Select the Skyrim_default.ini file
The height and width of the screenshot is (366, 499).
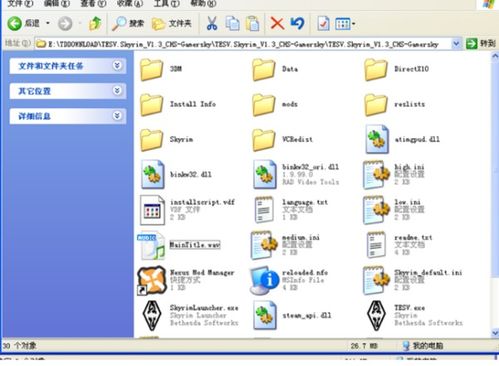point(413,280)
